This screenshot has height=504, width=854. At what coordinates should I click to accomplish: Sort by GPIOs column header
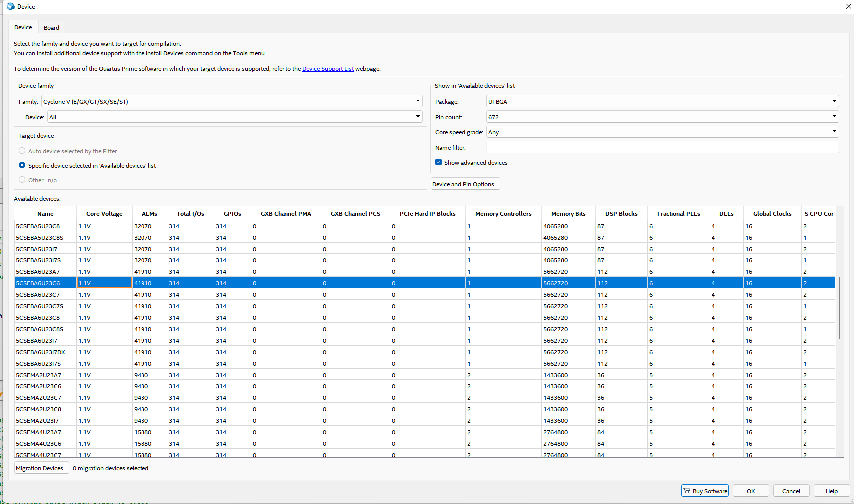[x=232, y=213]
